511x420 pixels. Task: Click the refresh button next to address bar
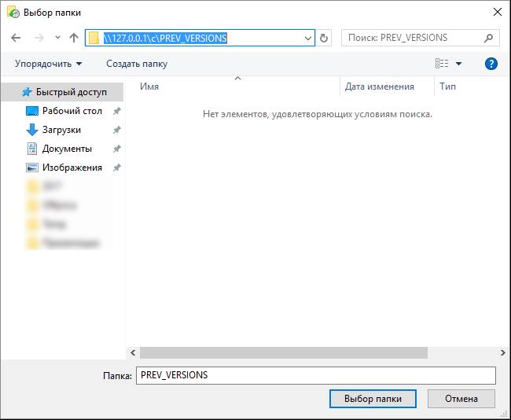tap(324, 38)
